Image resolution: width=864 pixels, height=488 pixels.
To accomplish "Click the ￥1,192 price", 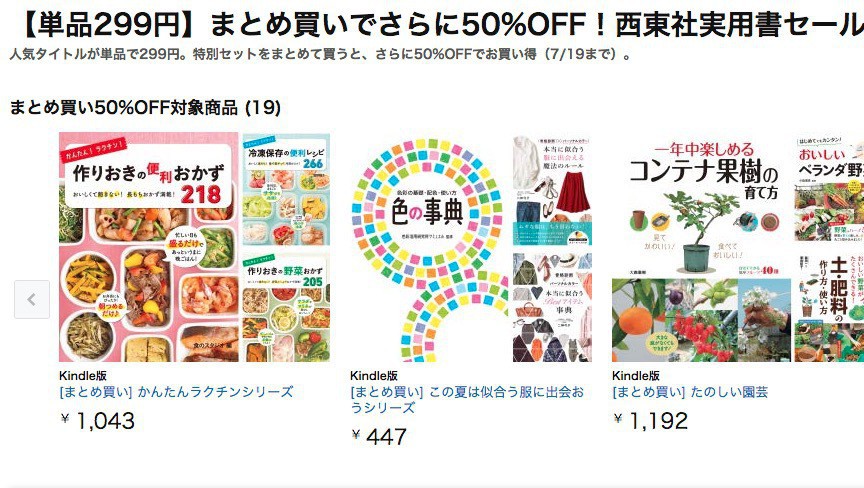I will (x=650, y=421).
